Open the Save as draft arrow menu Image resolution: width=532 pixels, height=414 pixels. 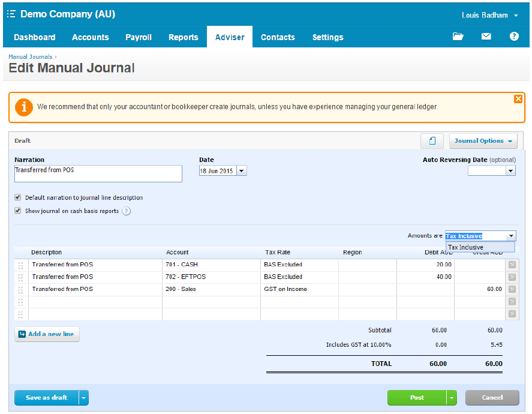pos(84,398)
